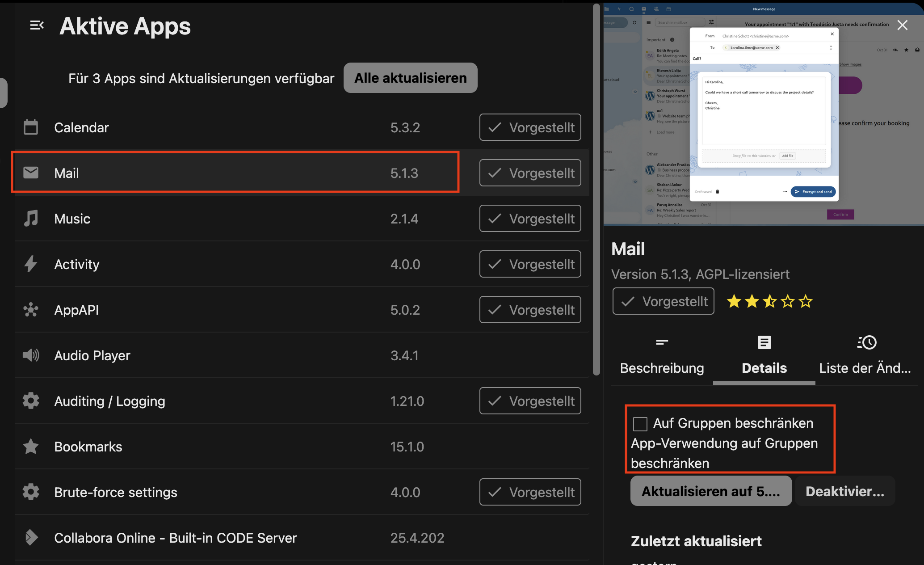This screenshot has width=924, height=565.
Task: Open the Liste der Änderungen tab
Action: [865, 356]
